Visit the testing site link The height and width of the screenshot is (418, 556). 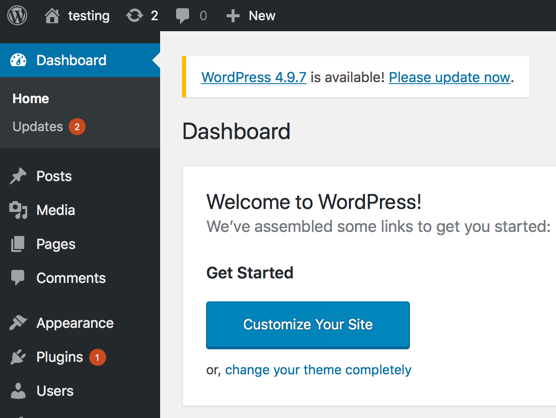tap(89, 16)
